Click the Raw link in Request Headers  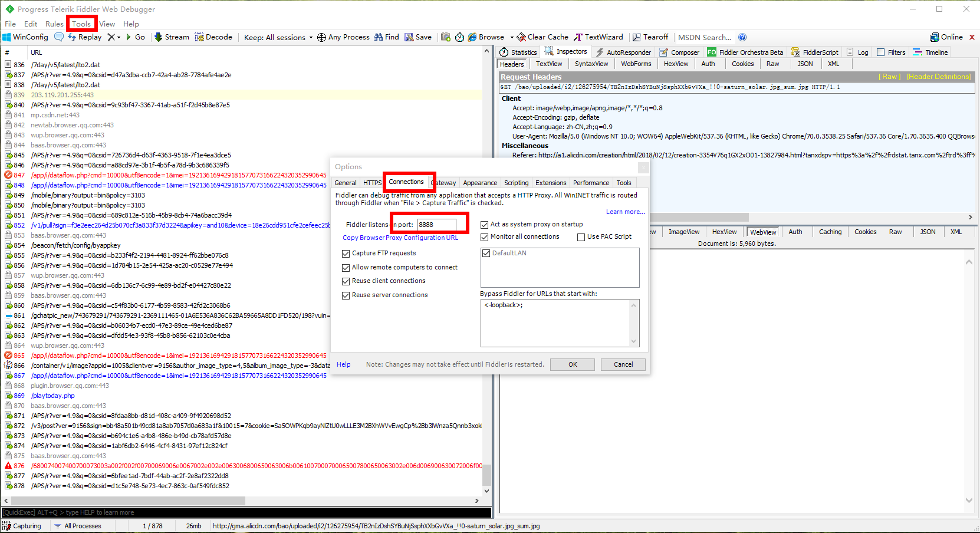890,77
